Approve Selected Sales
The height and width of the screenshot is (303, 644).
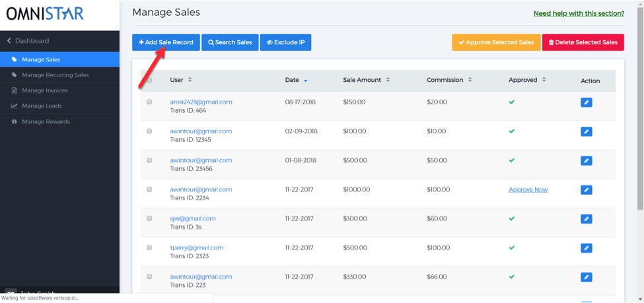496,42
